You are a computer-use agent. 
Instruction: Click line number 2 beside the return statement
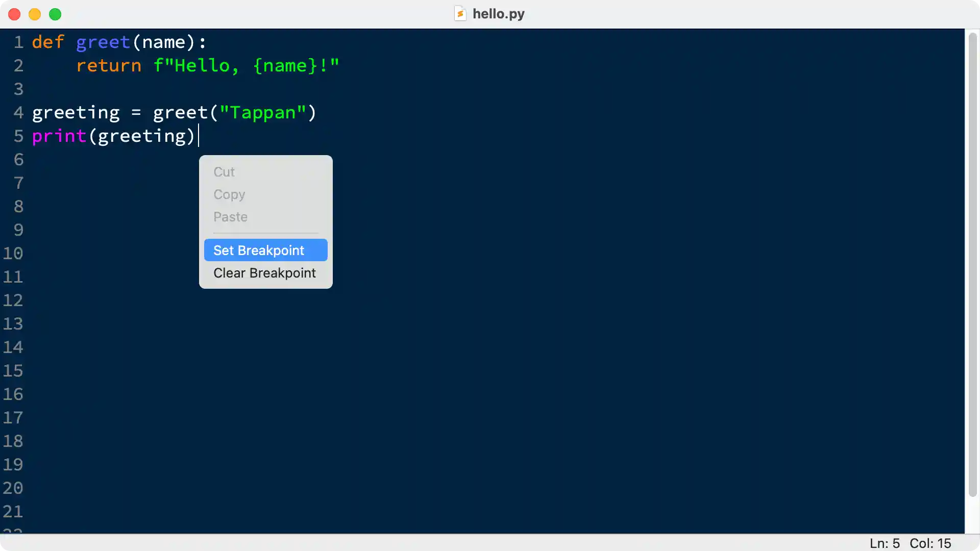(x=19, y=66)
